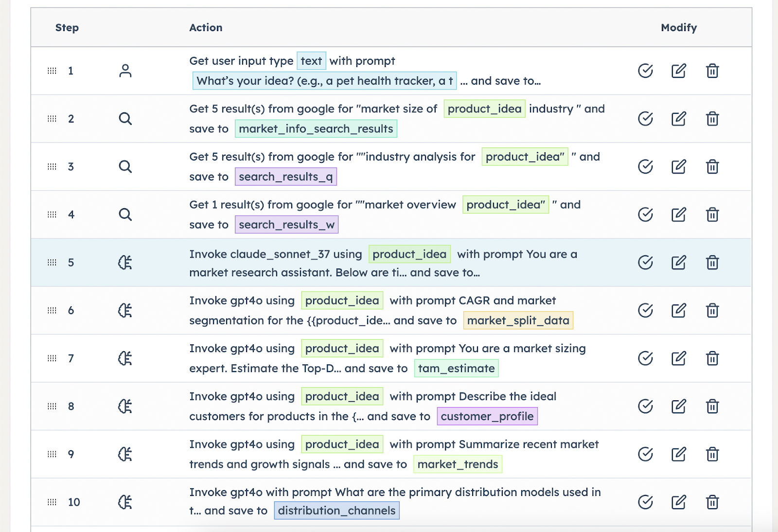The image size is (778, 532).
Task: Click the distribution_channels variable tag
Action: click(337, 511)
